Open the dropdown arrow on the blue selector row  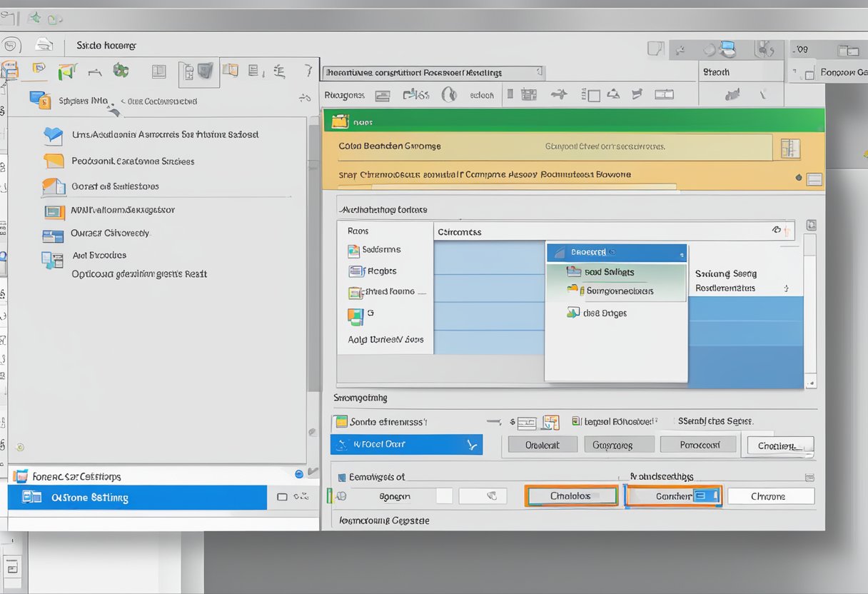pos(471,444)
